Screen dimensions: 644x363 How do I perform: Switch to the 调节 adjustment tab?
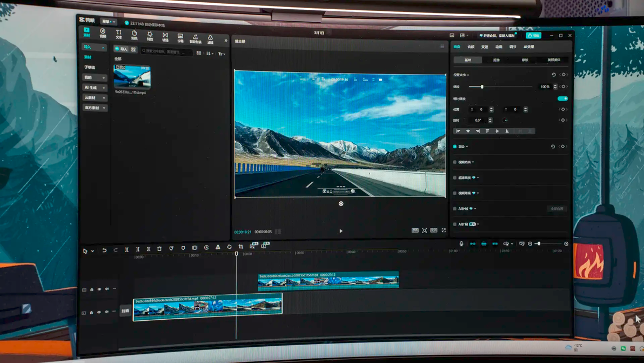pyautogui.click(x=513, y=47)
